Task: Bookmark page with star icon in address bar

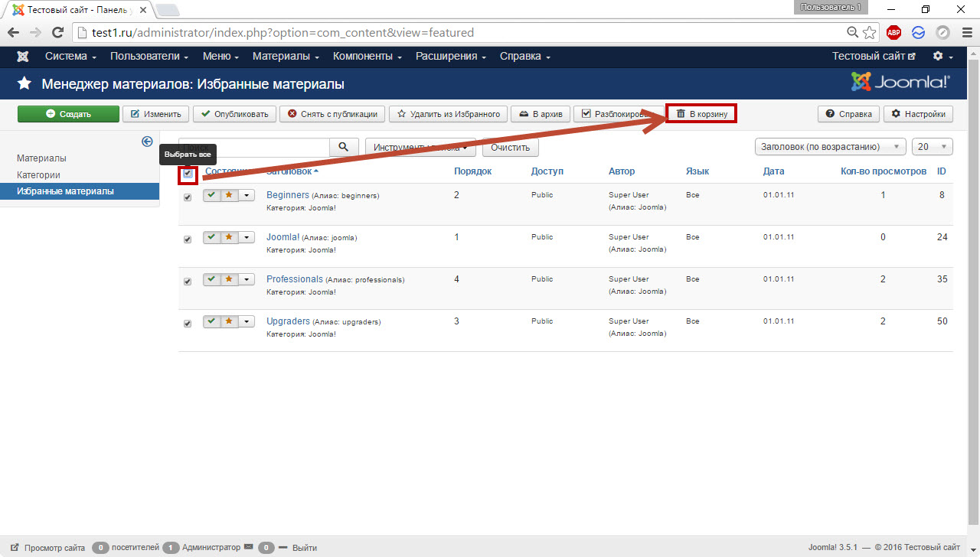Action: tap(870, 33)
